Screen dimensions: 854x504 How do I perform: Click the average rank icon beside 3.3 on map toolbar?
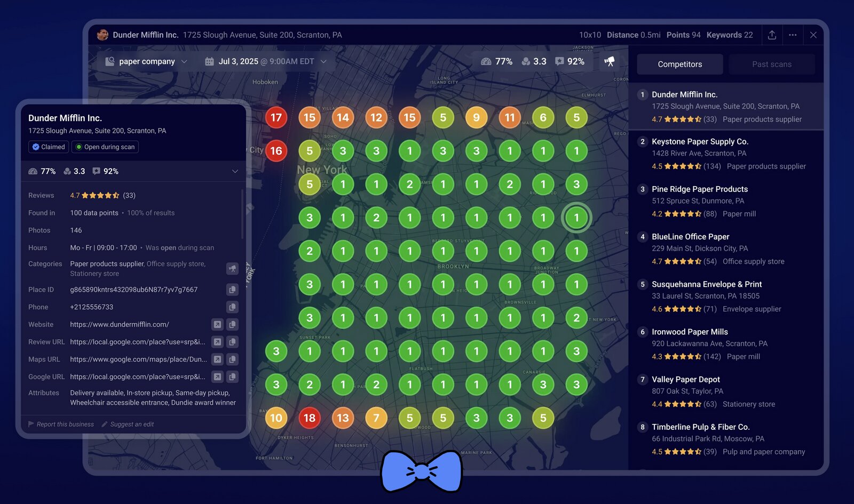[x=526, y=61]
